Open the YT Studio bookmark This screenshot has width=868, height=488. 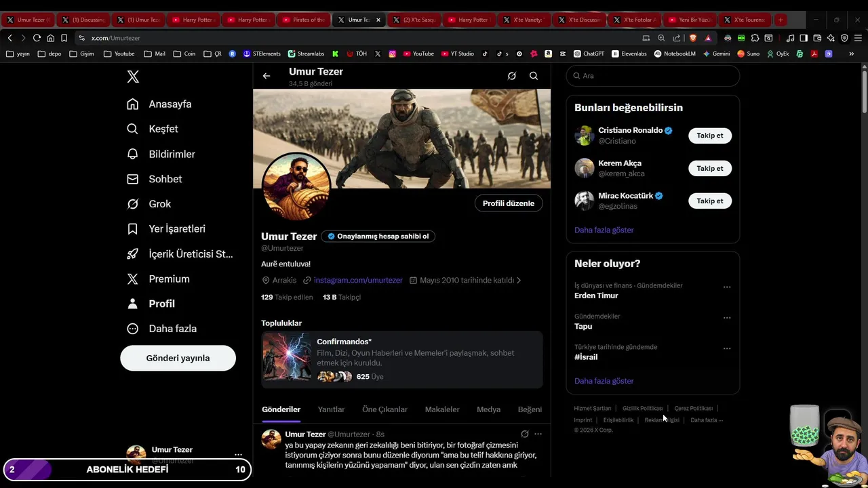(x=457, y=54)
